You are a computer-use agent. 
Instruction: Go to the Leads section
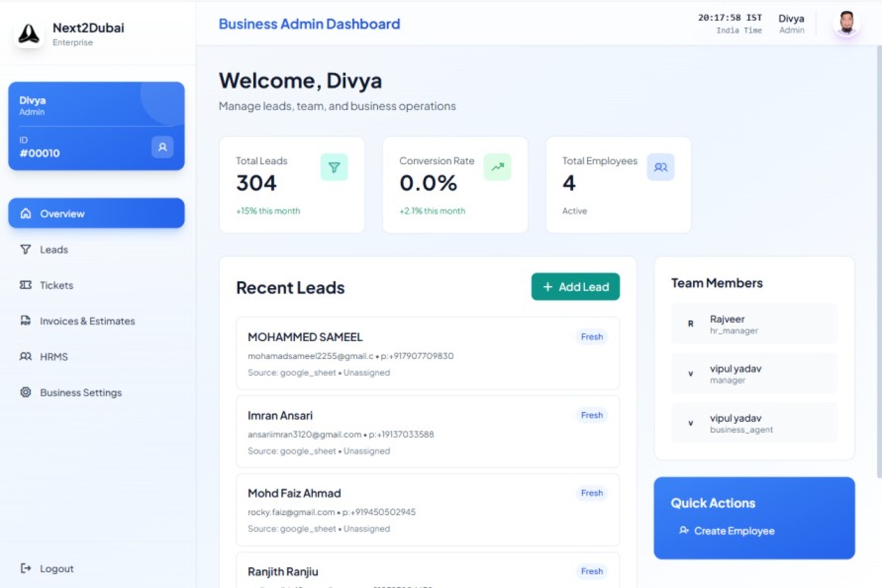click(97, 249)
